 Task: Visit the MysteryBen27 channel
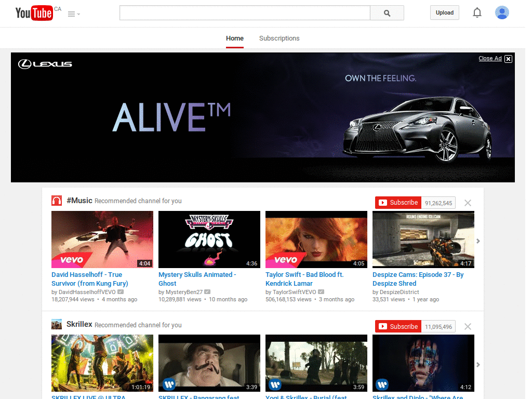tap(184, 292)
